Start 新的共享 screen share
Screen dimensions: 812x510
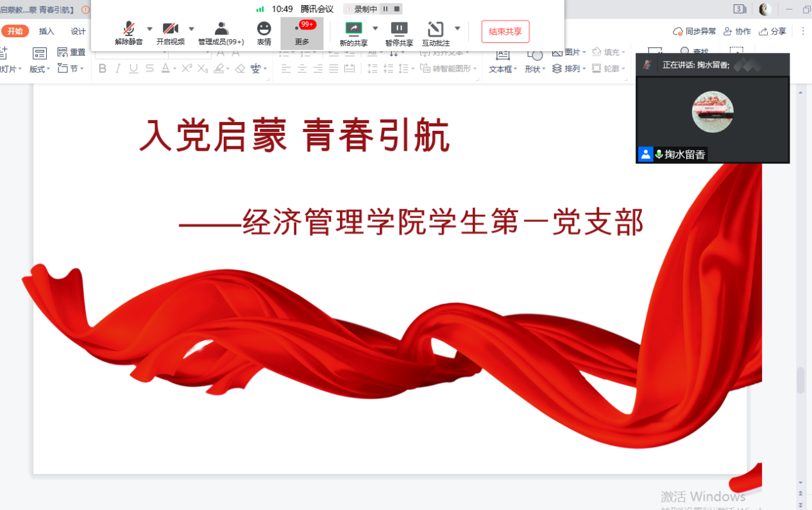pyautogui.click(x=353, y=33)
